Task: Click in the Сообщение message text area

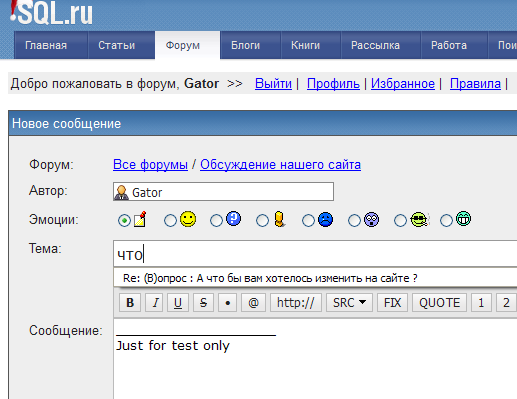Action: tap(315, 359)
